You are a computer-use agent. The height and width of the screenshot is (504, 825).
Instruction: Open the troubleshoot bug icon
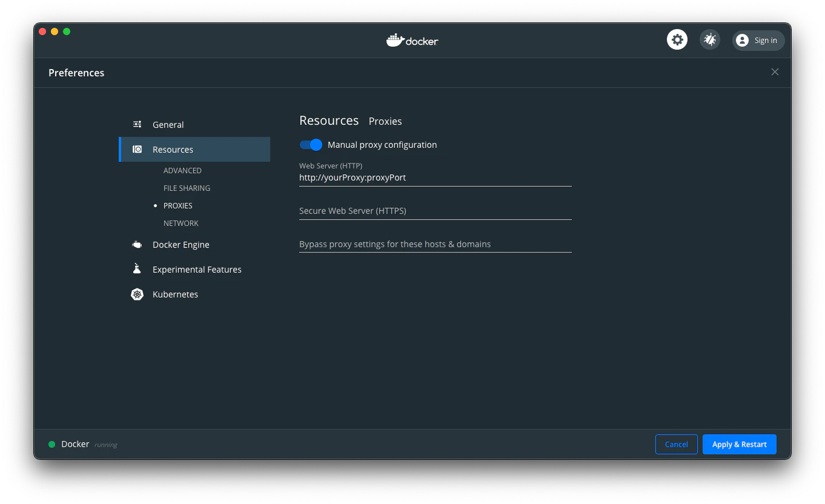pos(710,40)
